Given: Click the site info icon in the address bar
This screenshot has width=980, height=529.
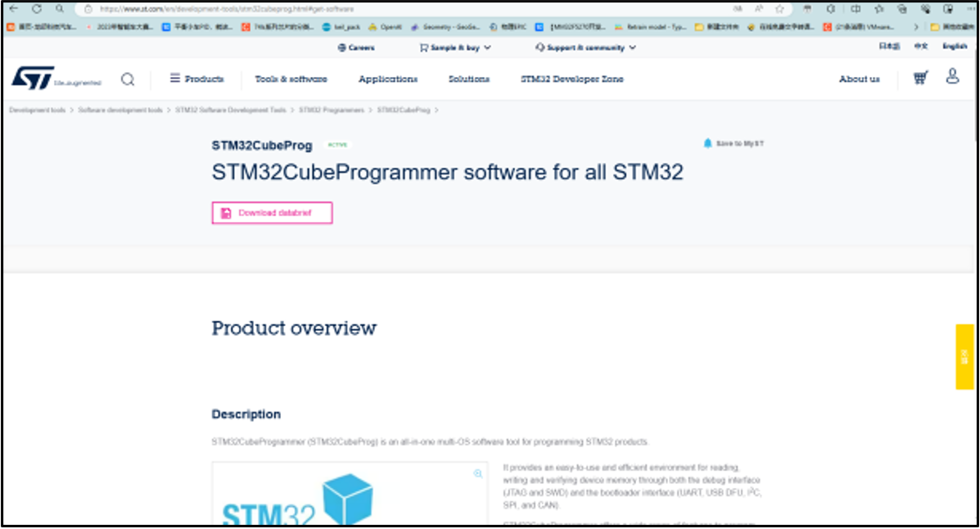Looking at the screenshot, I should [88, 9].
